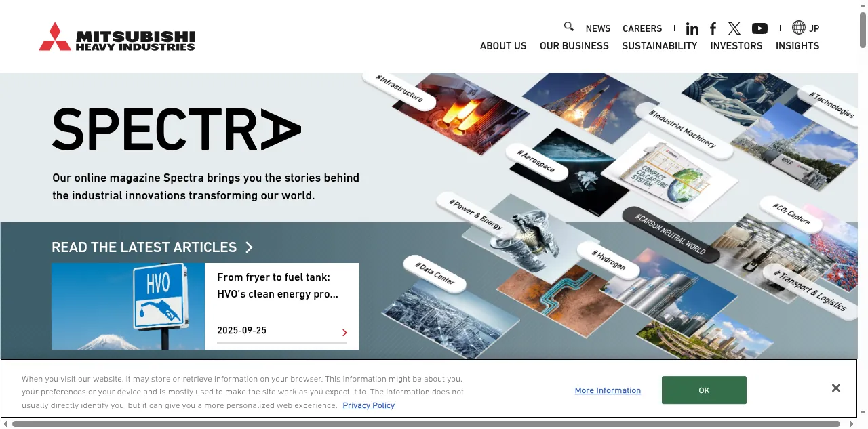Image resolution: width=868 pixels, height=429 pixels.
Task: Open the YouTube icon
Action: [x=759, y=28]
